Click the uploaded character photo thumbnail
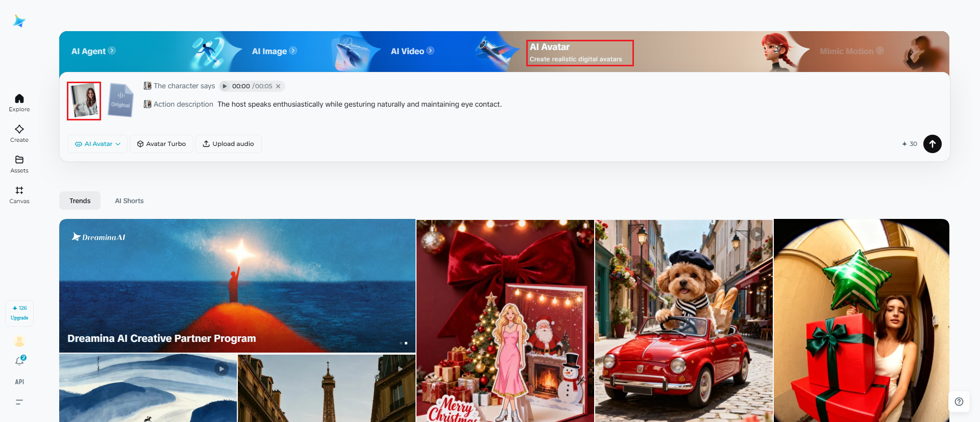 click(x=84, y=101)
